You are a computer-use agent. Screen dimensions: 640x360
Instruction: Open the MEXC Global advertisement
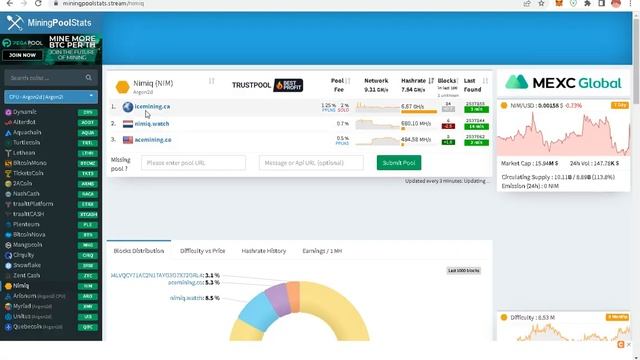(x=563, y=83)
